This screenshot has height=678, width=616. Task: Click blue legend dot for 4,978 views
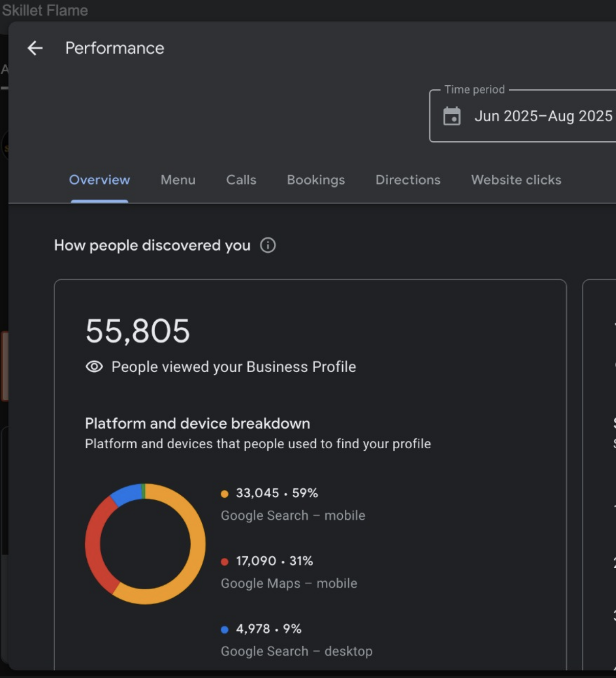(224, 629)
